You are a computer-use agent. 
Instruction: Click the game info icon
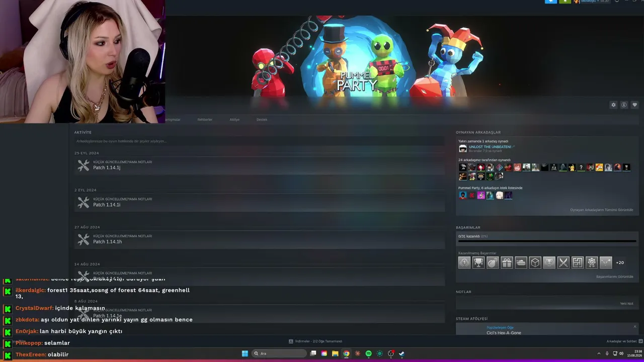pyautogui.click(x=624, y=105)
